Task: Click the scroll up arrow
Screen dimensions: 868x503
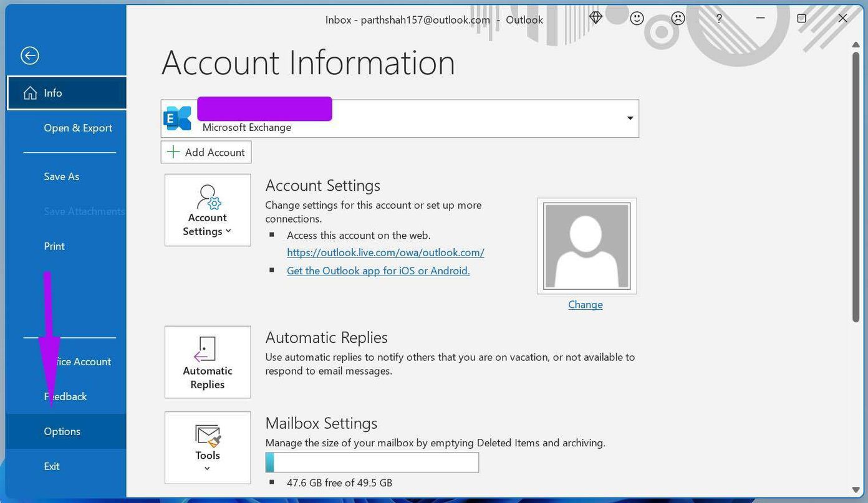Action: 856,44
